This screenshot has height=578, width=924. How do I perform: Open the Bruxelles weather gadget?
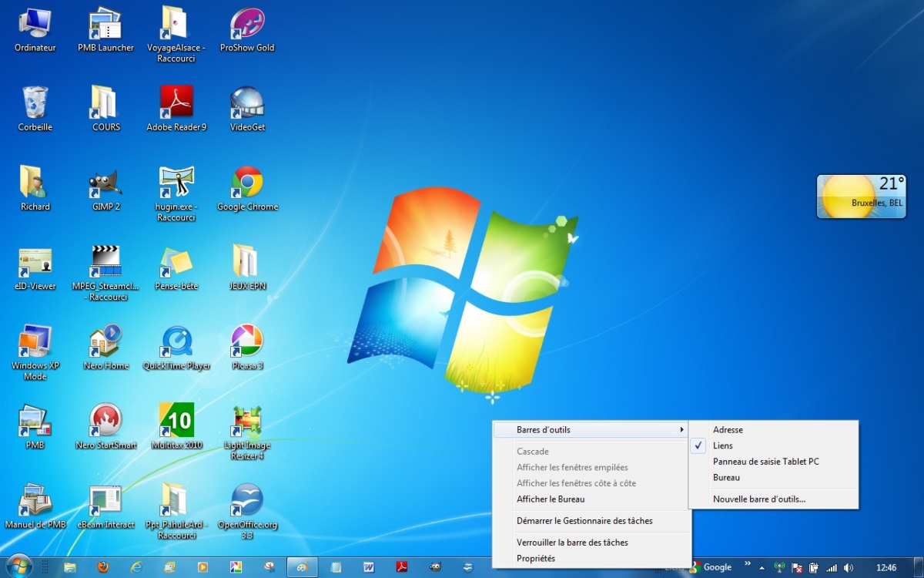[861, 196]
